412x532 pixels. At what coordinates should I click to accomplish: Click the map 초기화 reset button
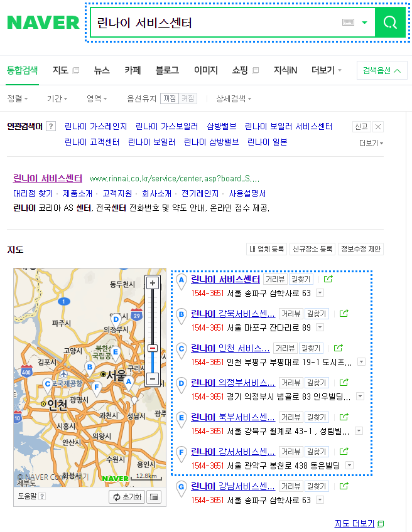[x=127, y=497]
